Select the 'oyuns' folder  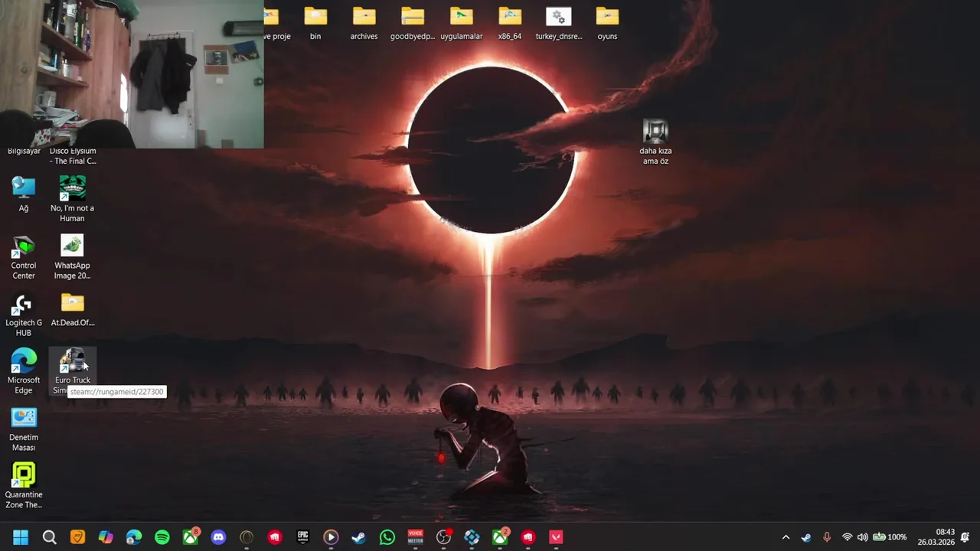click(x=607, y=23)
